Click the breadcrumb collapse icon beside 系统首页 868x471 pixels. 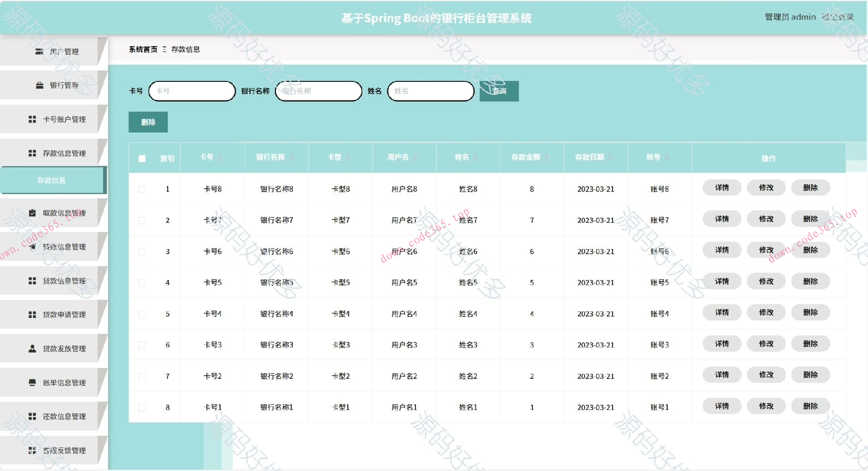[165, 49]
